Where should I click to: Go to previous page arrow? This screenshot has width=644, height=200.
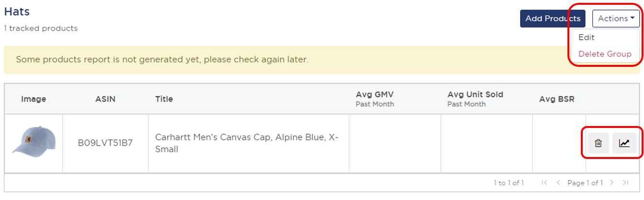point(558,183)
